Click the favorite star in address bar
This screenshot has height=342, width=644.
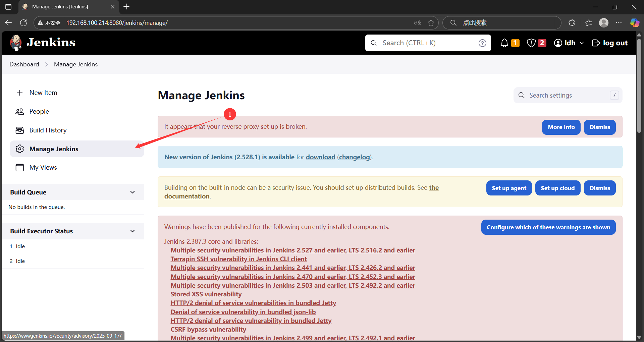(x=431, y=23)
